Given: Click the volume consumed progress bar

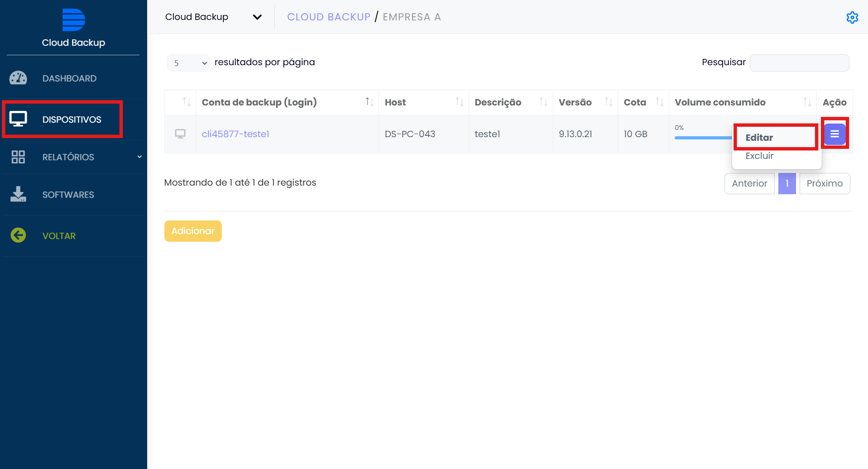Looking at the screenshot, I should [703, 138].
